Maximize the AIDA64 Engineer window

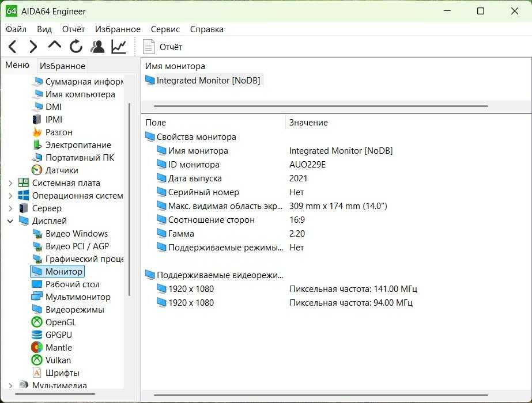coord(481,11)
